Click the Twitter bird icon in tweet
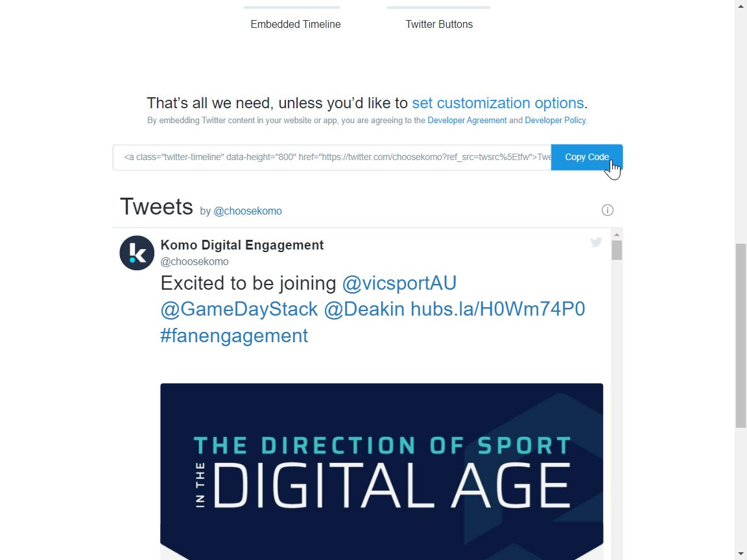The height and width of the screenshot is (560, 747). pyautogui.click(x=596, y=242)
